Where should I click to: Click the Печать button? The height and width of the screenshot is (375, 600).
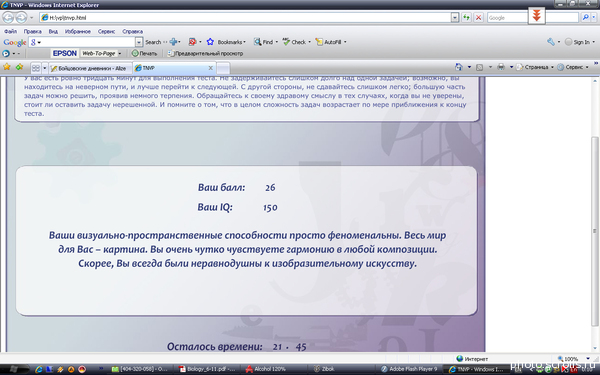(144, 54)
